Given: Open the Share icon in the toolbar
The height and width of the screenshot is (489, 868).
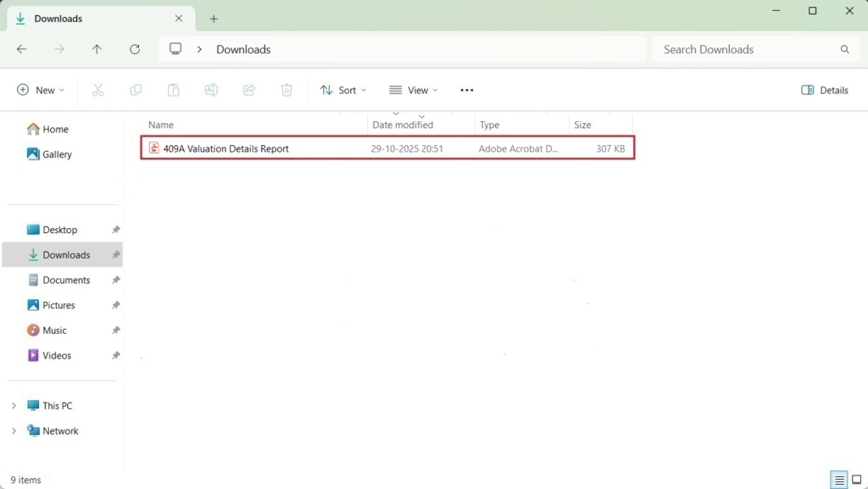Looking at the screenshot, I should click(x=248, y=90).
